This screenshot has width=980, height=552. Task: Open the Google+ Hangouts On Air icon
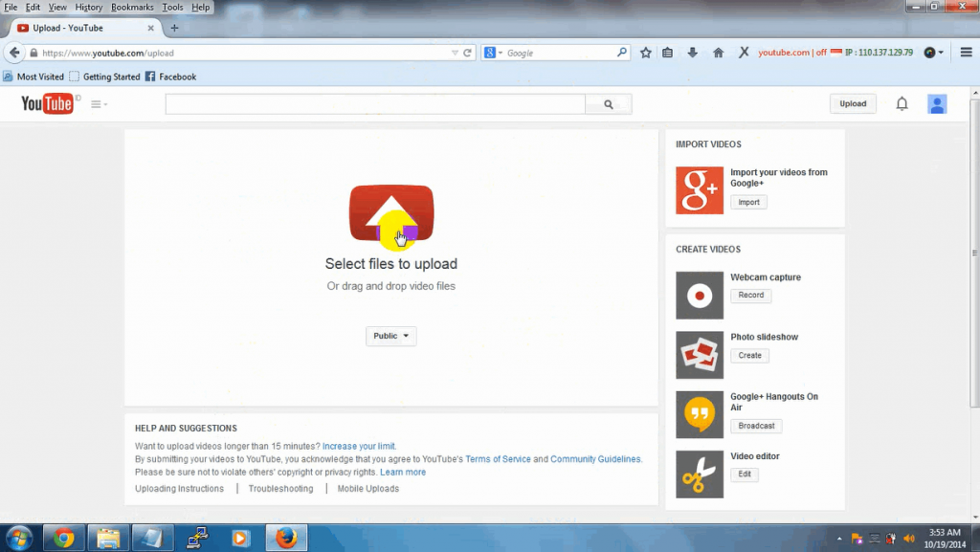tap(700, 414)
